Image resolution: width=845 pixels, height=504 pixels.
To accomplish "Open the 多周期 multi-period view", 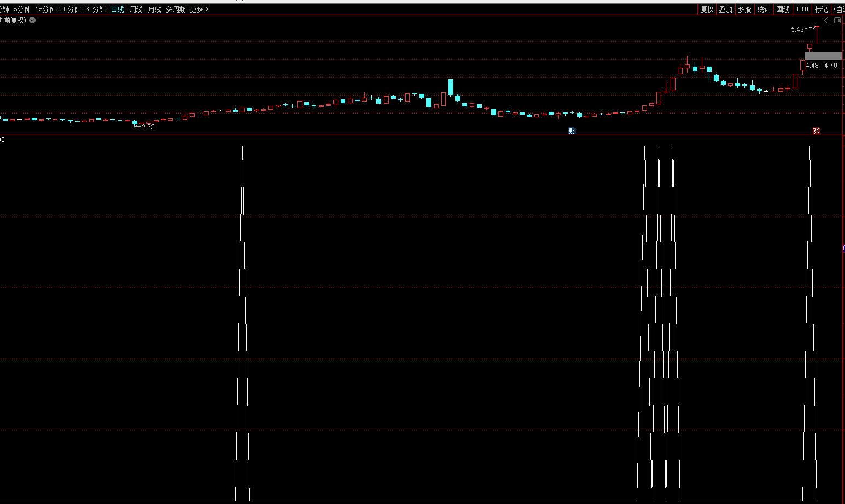I will click(175, 9).
